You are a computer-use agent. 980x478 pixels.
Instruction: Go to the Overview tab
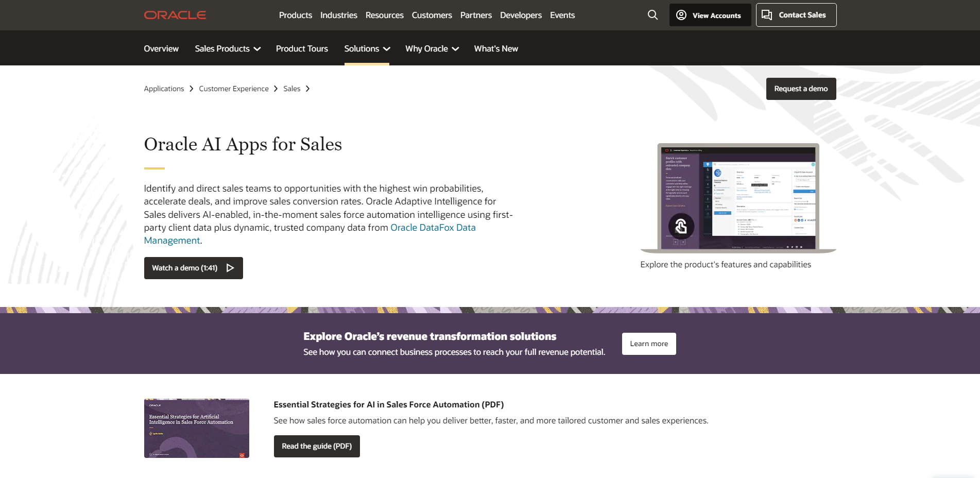(161, 48)
